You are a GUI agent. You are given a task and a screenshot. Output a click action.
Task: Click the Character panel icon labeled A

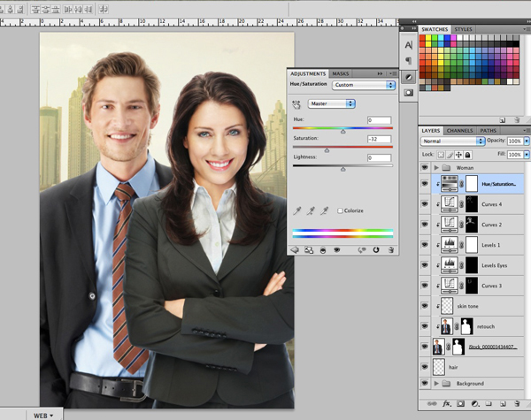tap(408, 44)
